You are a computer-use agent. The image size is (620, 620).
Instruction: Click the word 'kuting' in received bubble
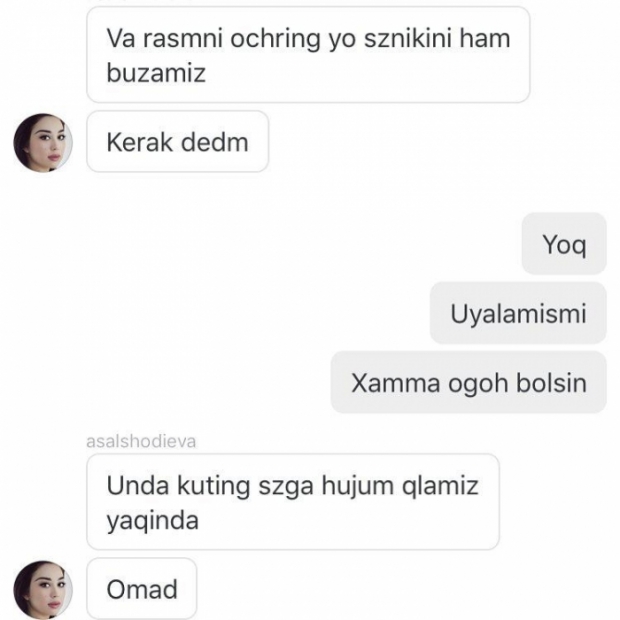214,486
